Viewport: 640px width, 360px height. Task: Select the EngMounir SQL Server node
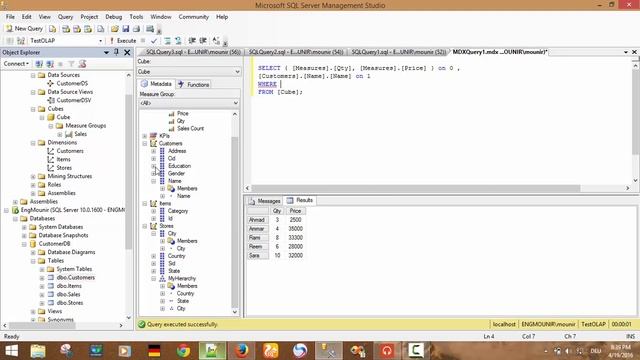pos(73,210)
